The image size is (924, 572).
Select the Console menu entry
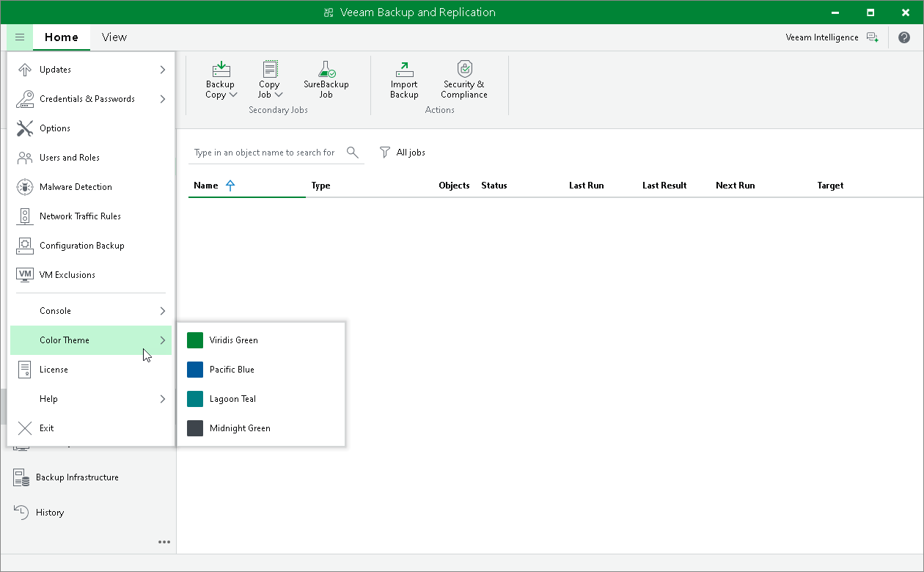91,311
